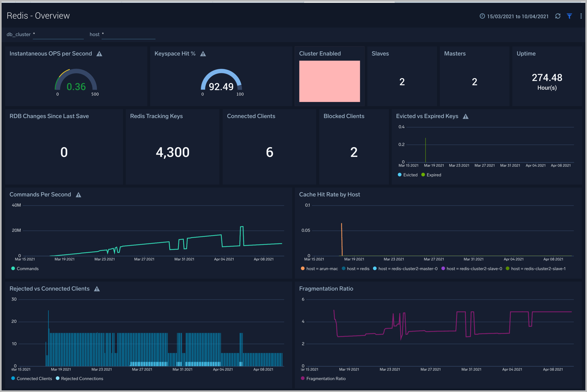Click the Slaves panel title

(x=380, y=53)
